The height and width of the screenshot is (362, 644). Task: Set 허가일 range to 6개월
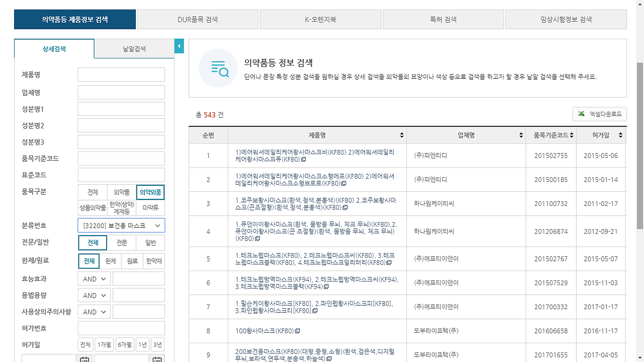click(125, 345)
